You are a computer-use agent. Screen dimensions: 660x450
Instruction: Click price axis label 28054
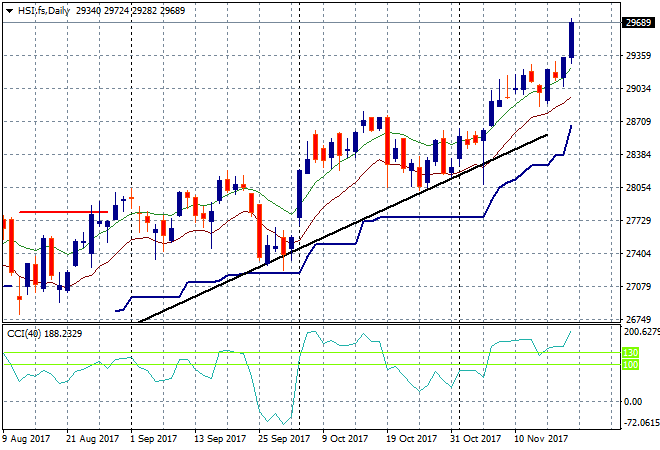click(x=638, y=188)
